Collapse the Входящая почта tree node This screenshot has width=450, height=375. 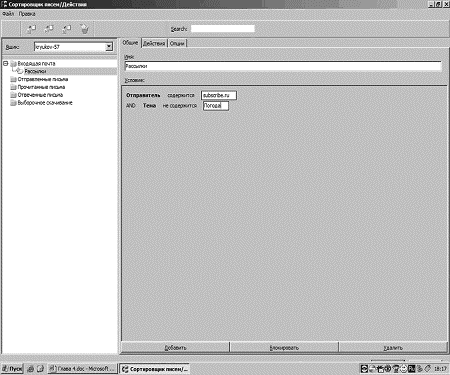coord(6,63)
